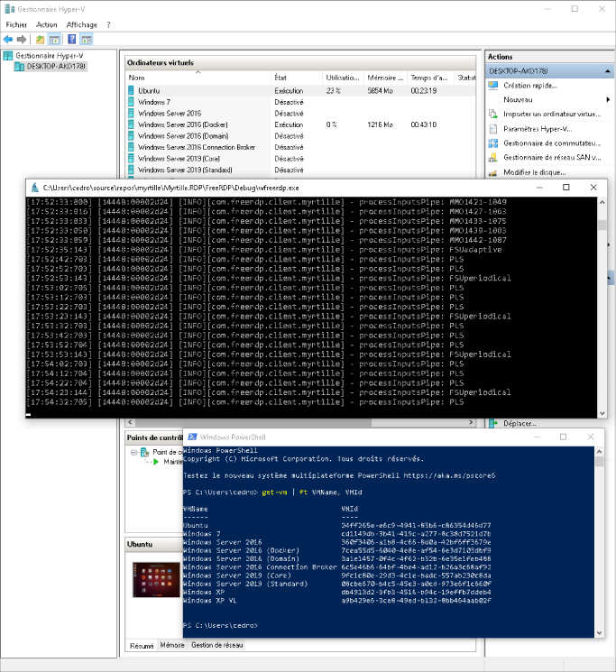Screen dimensions: 616x672
Task: Click the green Maintenant play arrow icon
Action: 156,462
